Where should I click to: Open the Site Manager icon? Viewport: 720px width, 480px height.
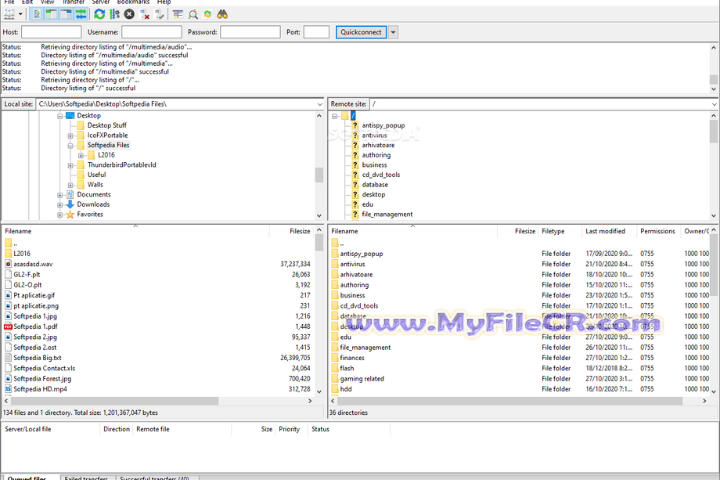[9, 14]
